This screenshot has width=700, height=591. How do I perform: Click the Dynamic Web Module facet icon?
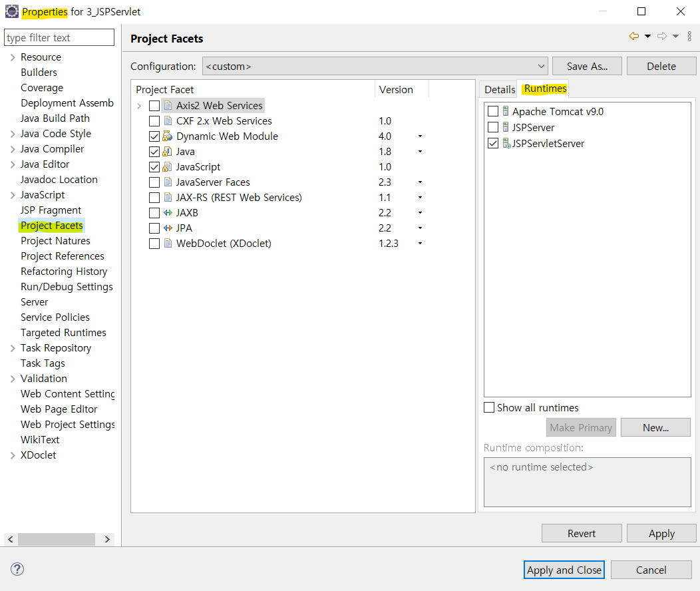(x=168, y=136)
